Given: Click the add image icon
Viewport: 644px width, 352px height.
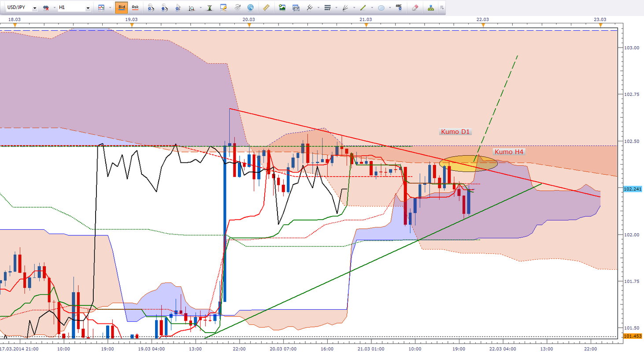Looking at the screenshot, I should pos(282,7).
